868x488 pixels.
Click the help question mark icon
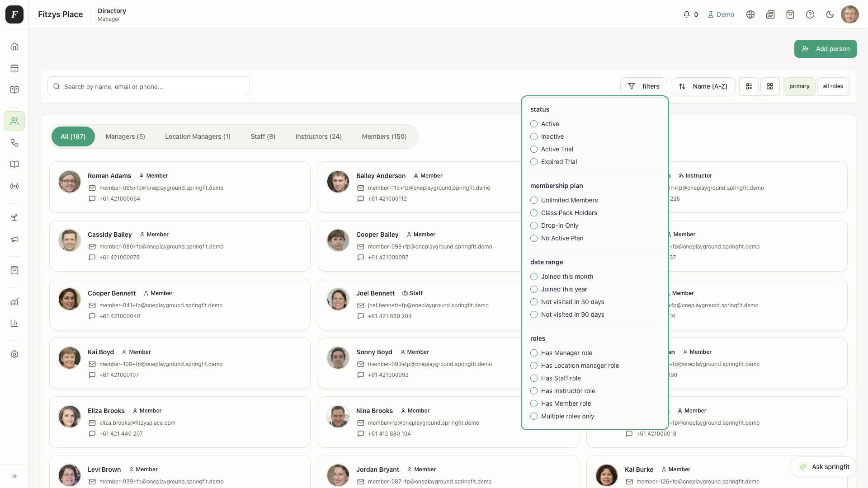[x=810, y=14]
